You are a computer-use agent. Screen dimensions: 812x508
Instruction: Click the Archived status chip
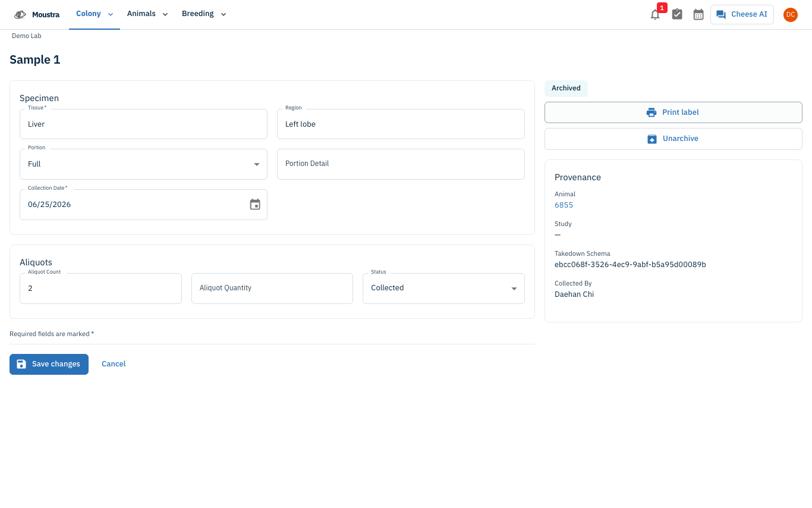566,88
